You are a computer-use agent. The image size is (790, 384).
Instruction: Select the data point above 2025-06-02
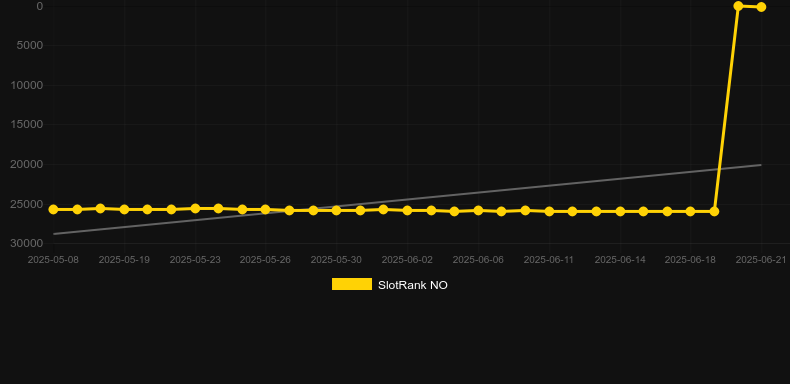tap(408, 210)
